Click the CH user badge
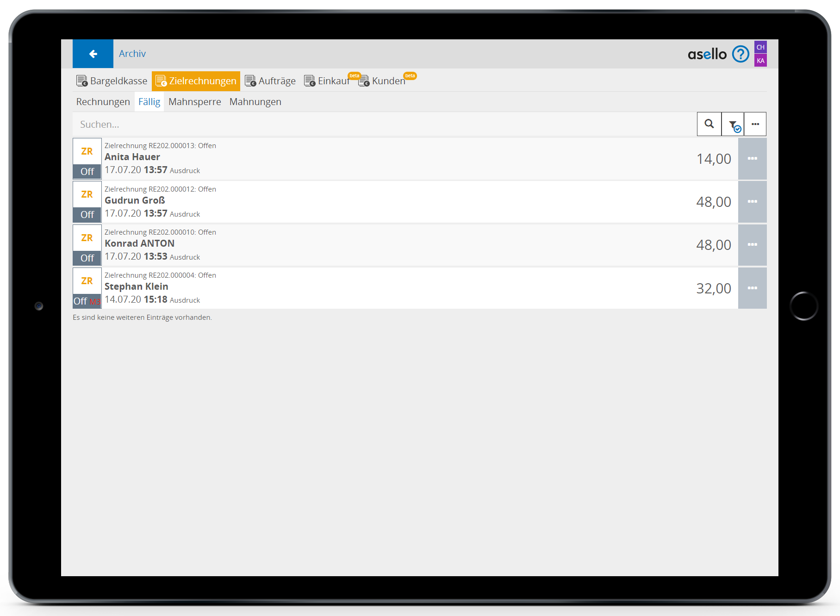 click(760, 47)
